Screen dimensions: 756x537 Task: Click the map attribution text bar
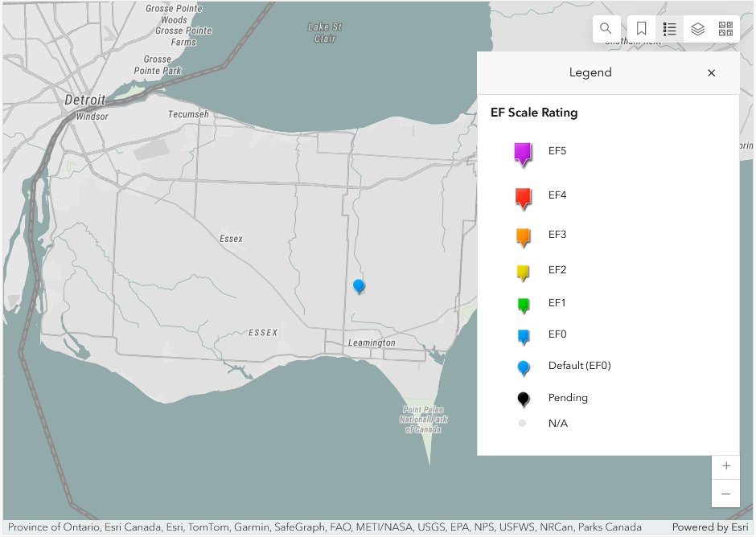point(324,527)
